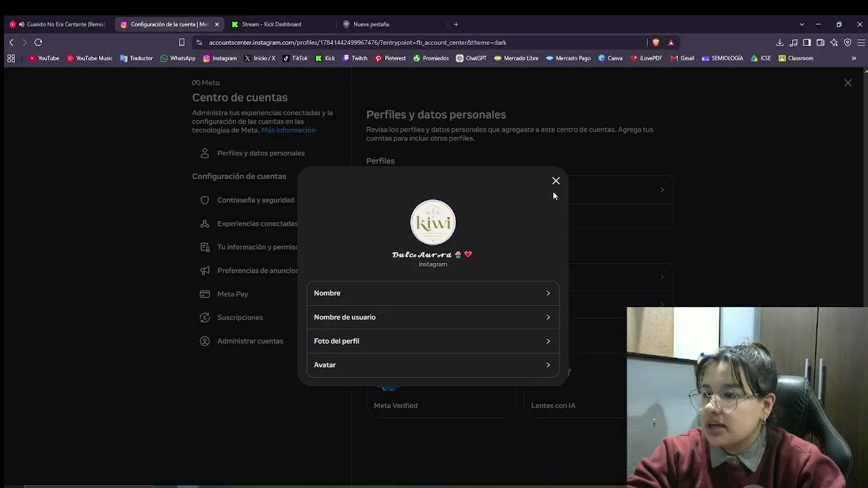The width and height of the screenshot is (868, 488).
Task: Open the Brave Rewards triangle icon
Action: pyautogui.click(x=671, y=43)
